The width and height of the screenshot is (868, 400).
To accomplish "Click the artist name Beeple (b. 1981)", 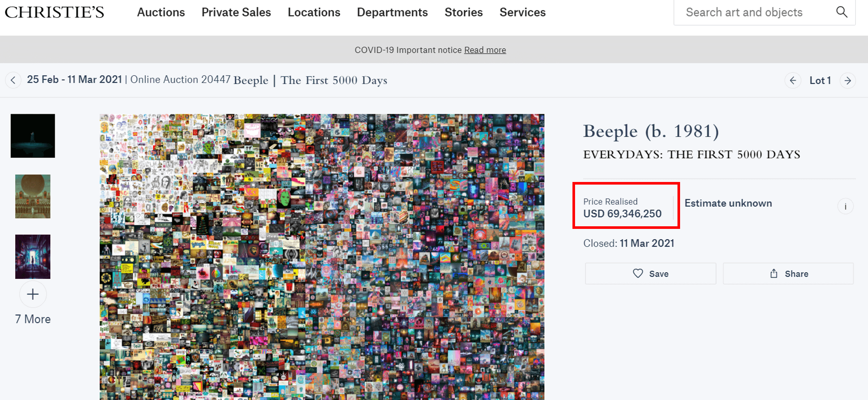I will pyautogui.click(x=651, y=131).
